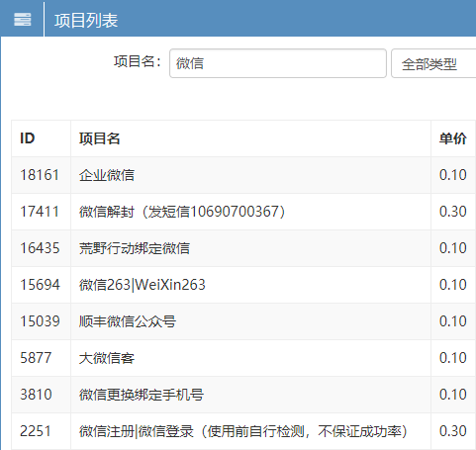This screenshot has width=476, height=450.
Task: Click price 0.10 in 微信更换绑定手机号 row
Action: 452,395
